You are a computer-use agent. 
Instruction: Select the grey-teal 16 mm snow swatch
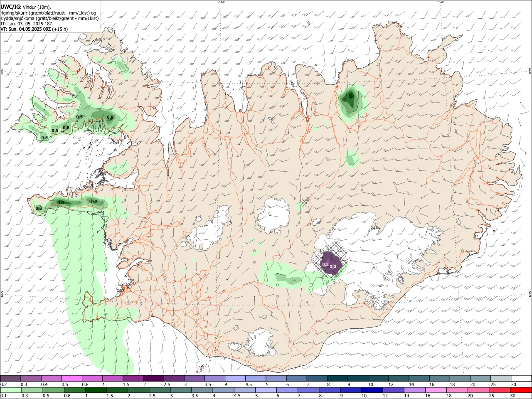pyautogui.click(x=439, y=378)
